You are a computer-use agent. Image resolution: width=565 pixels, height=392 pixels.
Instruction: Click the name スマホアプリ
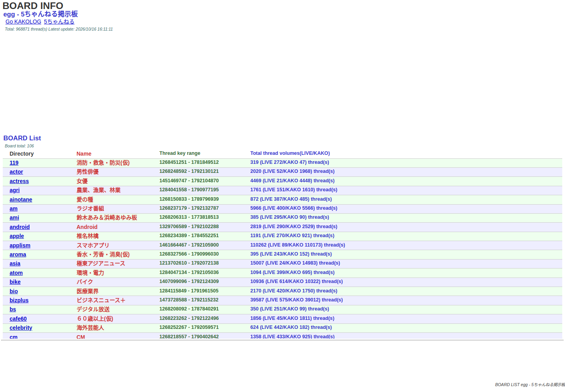click(x=93, y=245)
